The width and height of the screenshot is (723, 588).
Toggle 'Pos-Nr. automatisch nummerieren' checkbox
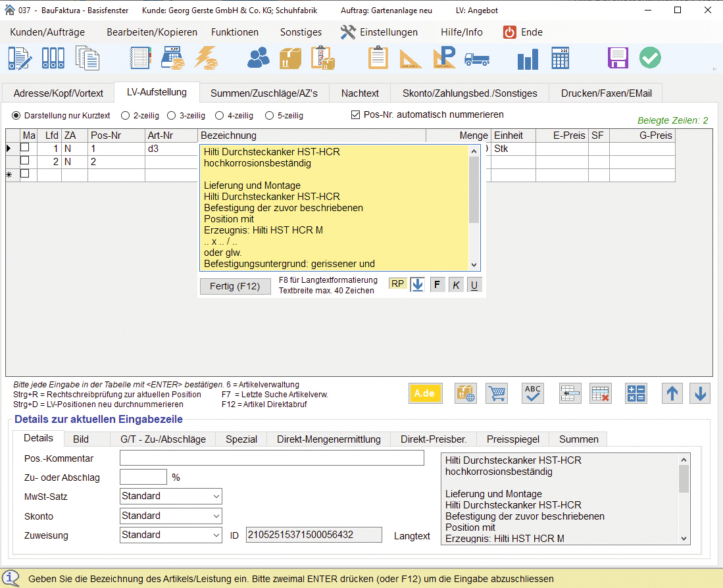[355, 114]
